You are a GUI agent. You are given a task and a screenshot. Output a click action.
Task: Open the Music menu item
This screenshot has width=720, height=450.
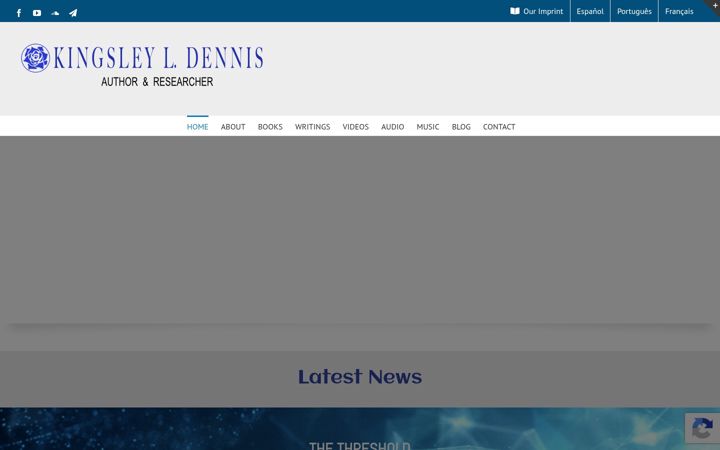point(428,127)
